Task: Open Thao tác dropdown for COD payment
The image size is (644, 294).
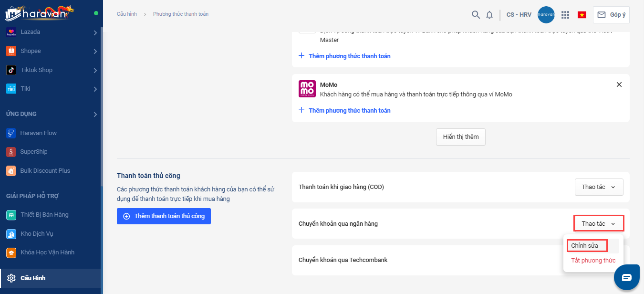Action: click(599, 187)
